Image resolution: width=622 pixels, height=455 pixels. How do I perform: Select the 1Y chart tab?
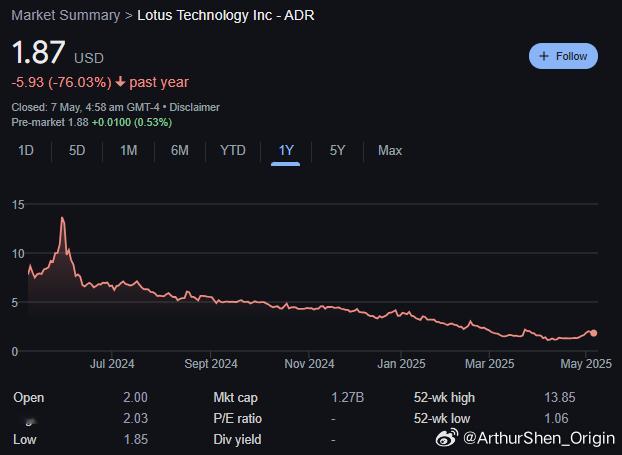(x=286, y=151)
